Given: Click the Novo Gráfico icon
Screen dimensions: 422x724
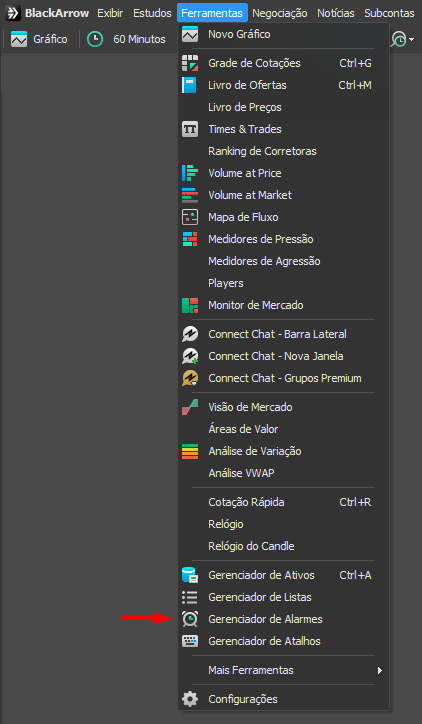Looking at the screenshot, I should coord(190,34).
